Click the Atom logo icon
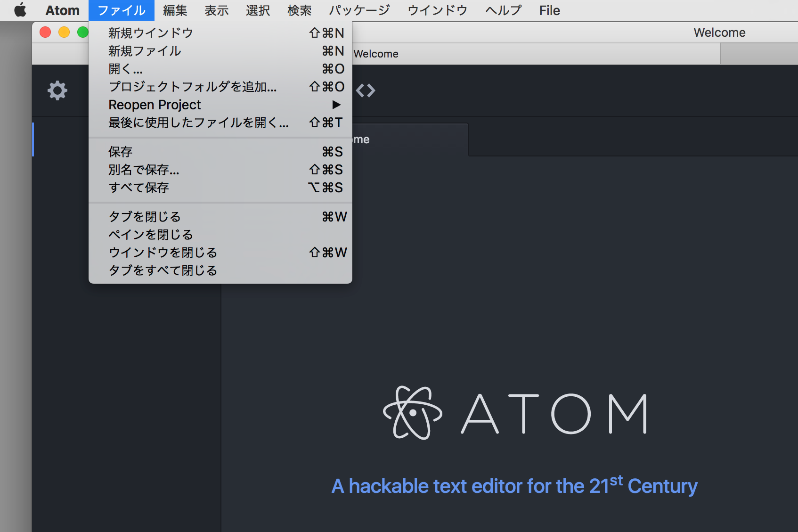798x532 pixels. coord(413,413)
